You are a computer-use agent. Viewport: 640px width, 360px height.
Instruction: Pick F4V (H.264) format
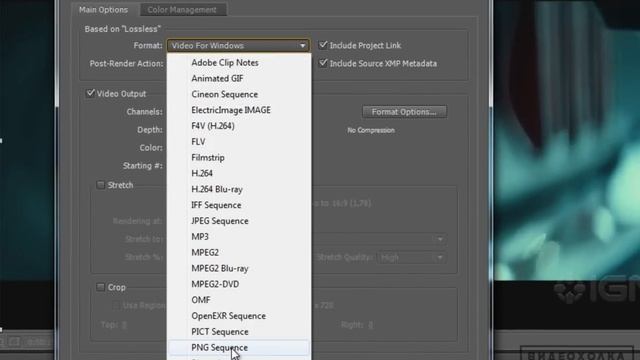(239, 126)
